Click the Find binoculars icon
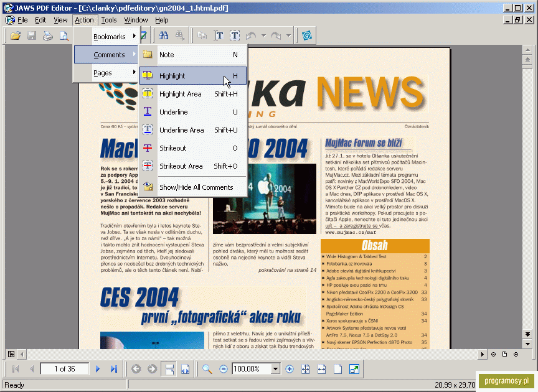Viewport: 538px width, 392px height. point(163,35)
